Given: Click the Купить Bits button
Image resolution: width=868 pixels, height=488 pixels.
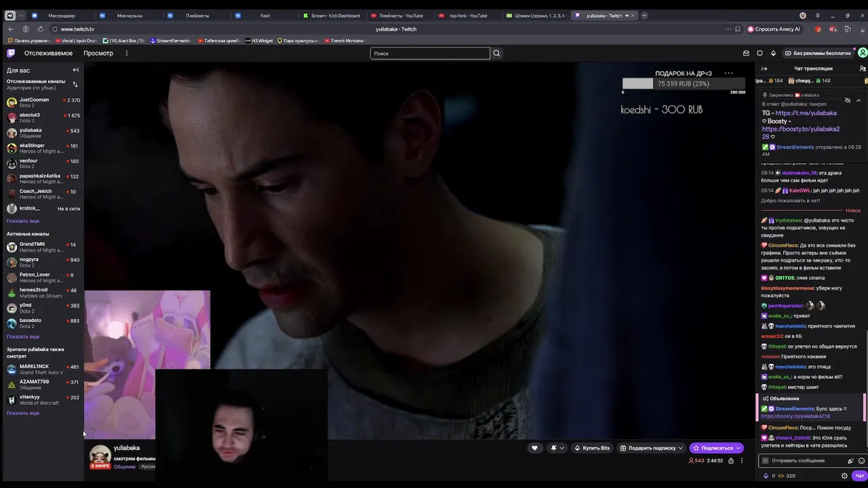Looking at the screenshot, I should 592,448.
